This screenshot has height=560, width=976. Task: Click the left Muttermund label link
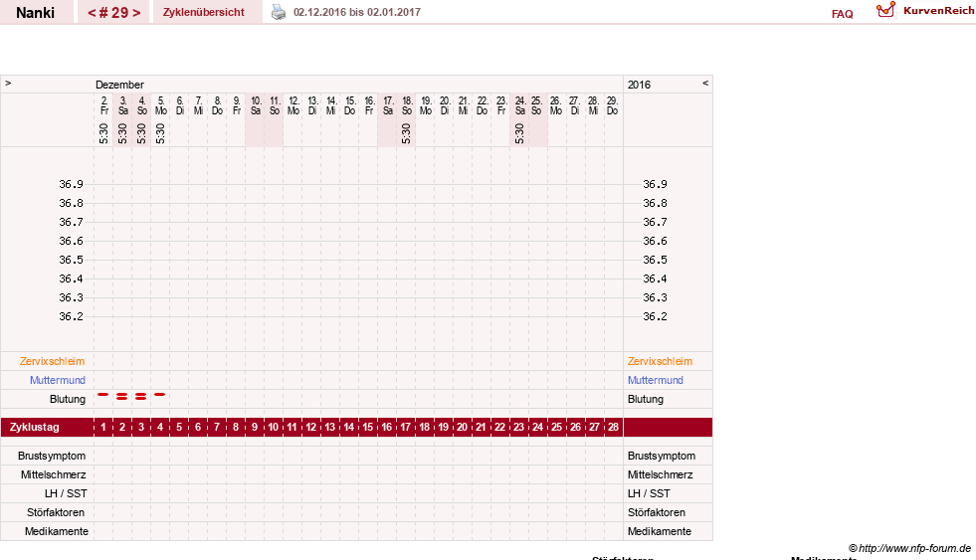(x=58, y=380)
